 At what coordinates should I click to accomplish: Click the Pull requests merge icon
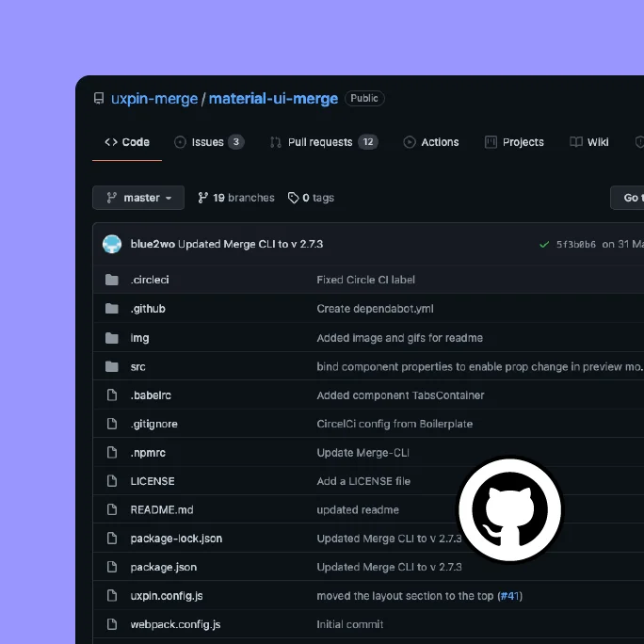pyautogui.click(x=276, y=142)
